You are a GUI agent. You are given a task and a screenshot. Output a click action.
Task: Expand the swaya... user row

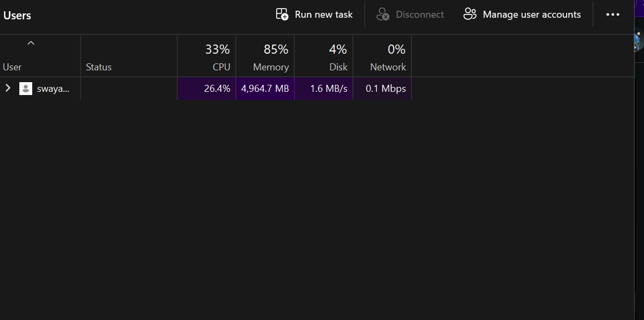pos(8,88)
